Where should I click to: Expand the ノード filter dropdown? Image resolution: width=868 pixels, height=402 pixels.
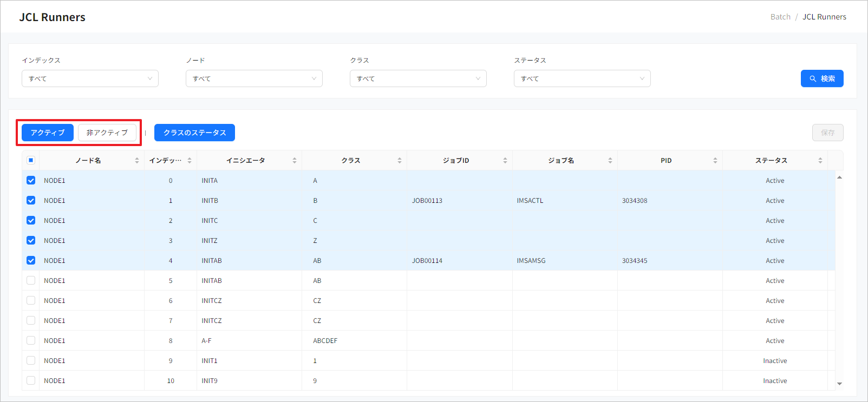[x=254, y=78]
